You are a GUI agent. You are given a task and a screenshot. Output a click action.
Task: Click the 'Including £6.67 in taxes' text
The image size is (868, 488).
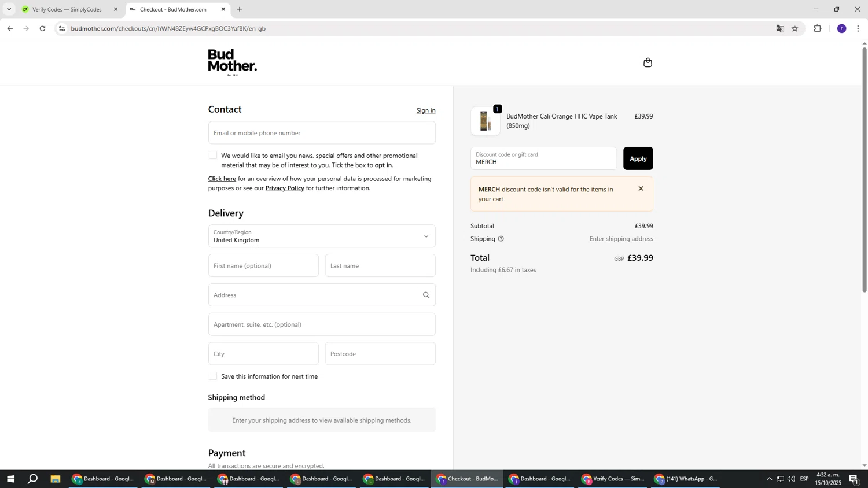(x=503, y=270)
